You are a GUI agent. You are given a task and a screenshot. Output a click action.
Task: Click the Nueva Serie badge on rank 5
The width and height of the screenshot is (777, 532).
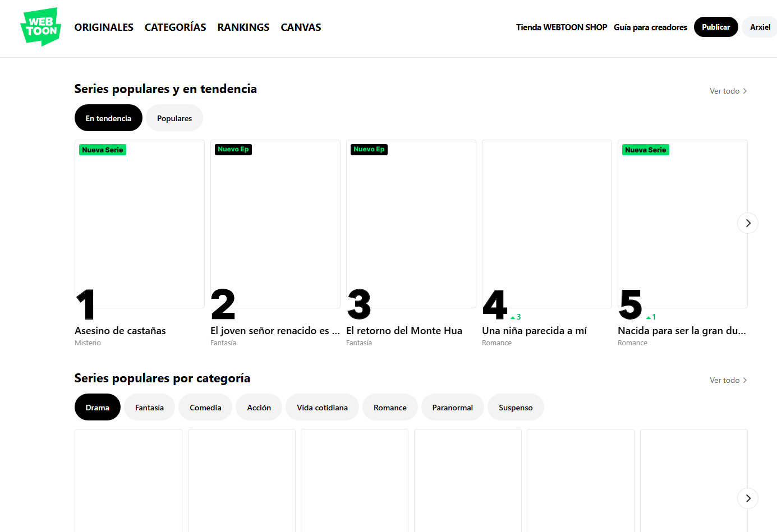pos(645,150)
